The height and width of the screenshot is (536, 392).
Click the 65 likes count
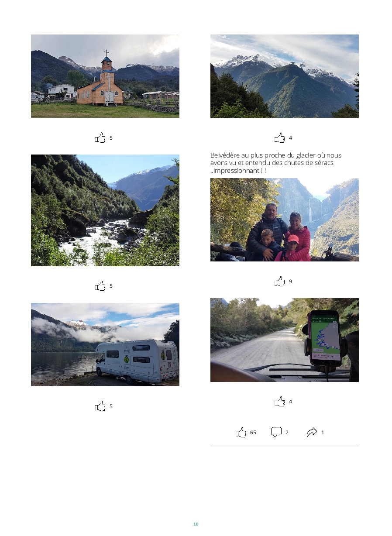[253, 433]
